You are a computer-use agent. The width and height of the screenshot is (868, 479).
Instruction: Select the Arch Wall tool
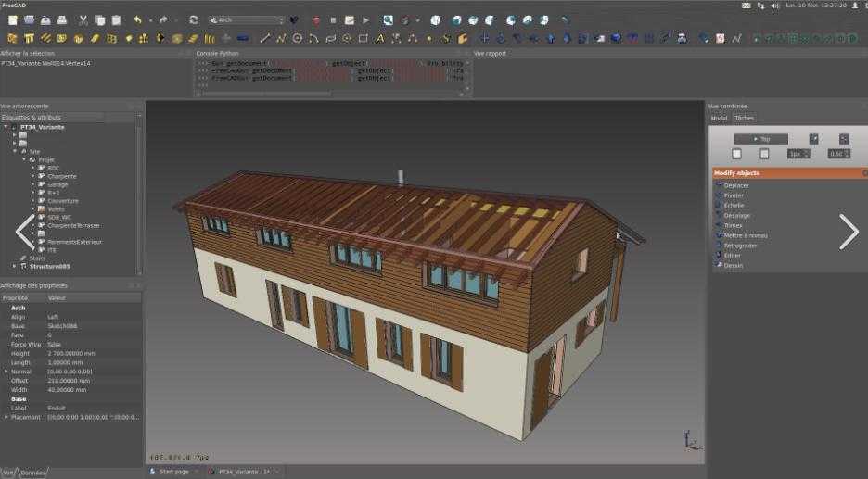click(12, 38)
